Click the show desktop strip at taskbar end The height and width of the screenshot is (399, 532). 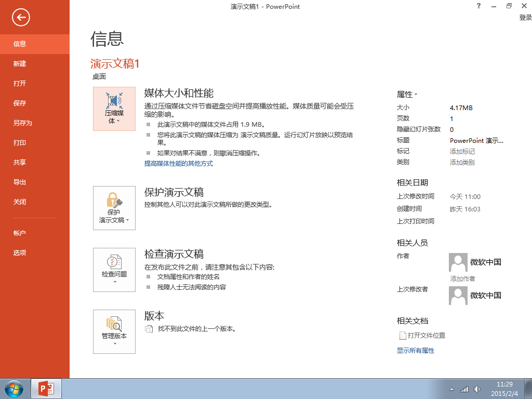point(528,389)
